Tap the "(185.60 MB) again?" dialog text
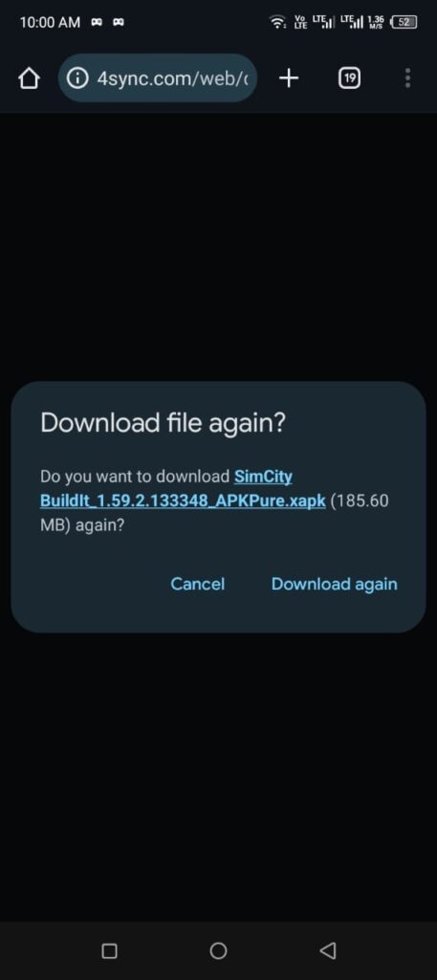 pyautogui.click(x=214, y=513)
